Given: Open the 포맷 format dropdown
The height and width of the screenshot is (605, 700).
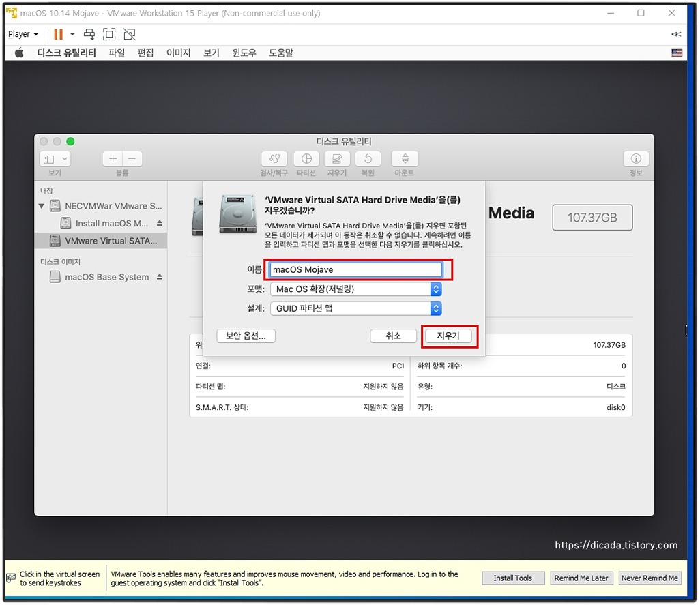Looking at the screenshot, I should click(x=356, y=289).
